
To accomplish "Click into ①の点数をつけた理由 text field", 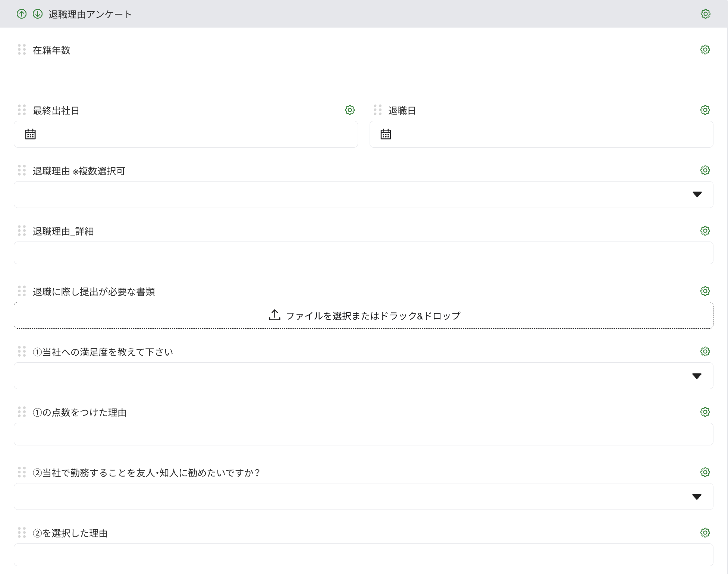I will tap(364, 434).
